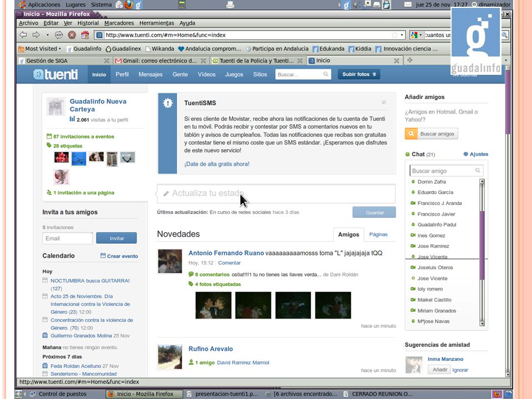Click Eduardo García in the chat list
The height and width of the screenshot is (399, 532).
(x=435, y=192)
